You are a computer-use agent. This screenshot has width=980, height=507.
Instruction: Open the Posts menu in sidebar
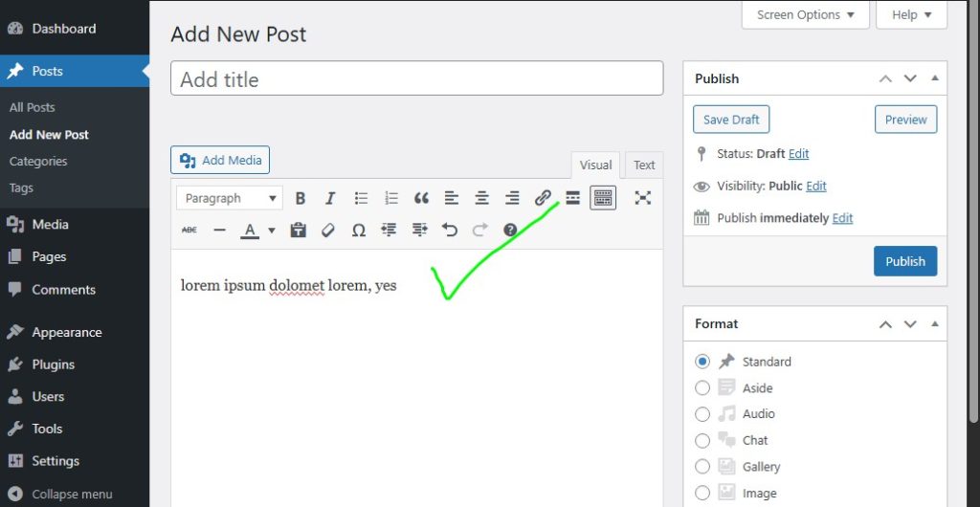click(75, 71)
